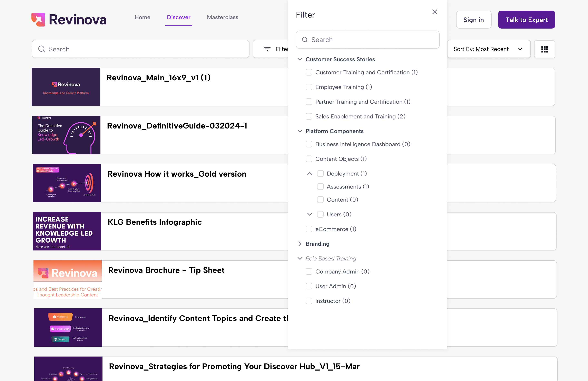588x381 pixels.
Task: Click main search magnifier icon
Action: pyautogui.click(x=41, y=49)
